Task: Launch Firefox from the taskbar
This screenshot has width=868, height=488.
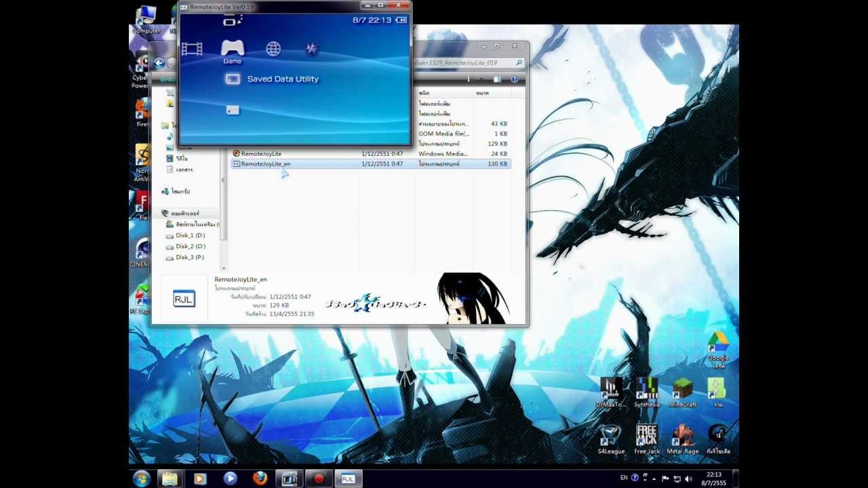Action: pos(260,479)
